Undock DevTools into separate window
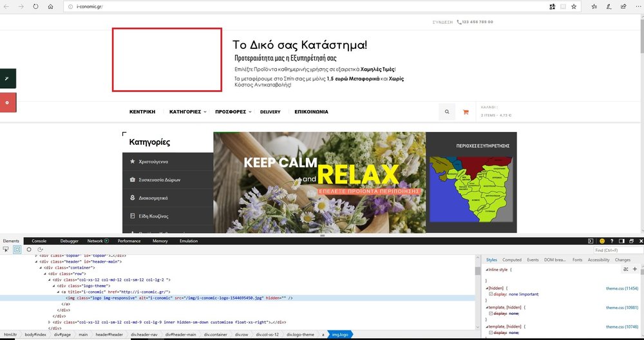The height and width of the screenshot is (340, 644). click(631, 241)
